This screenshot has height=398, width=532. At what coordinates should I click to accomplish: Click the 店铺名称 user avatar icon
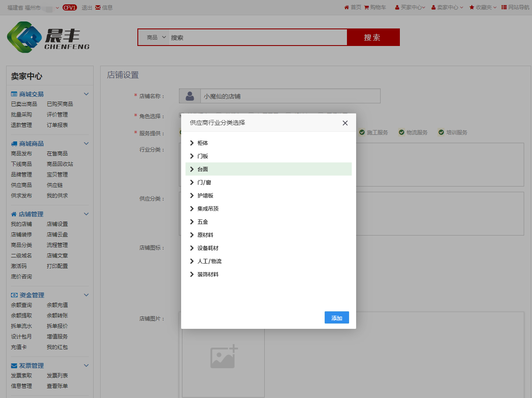pyautogui.click(x=189, y=96)
